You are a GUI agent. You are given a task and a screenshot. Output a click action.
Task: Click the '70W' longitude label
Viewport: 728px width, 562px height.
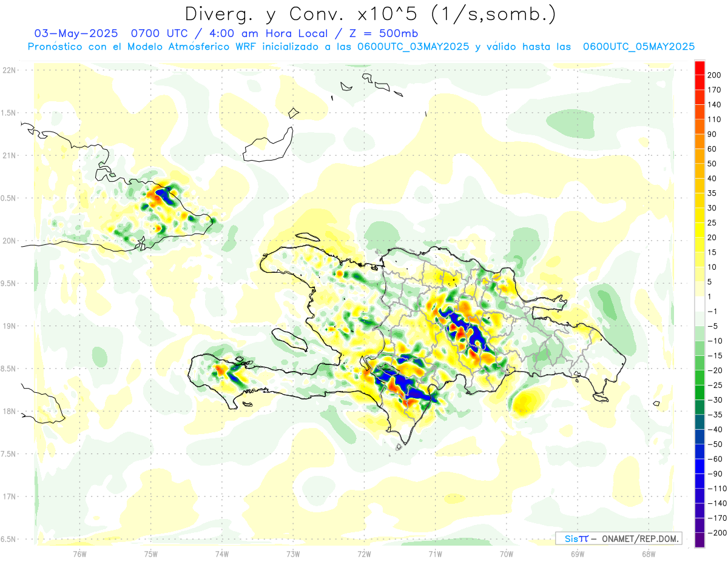tap(507, 554)
